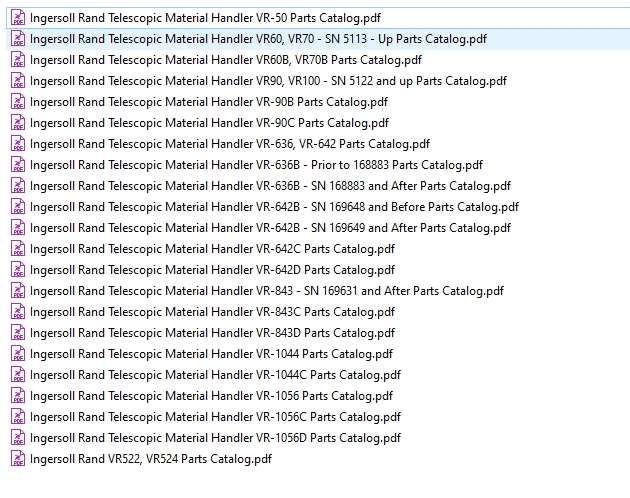
Task: Select file name VR-642B - SN 169648 and Before
Action: point(274,207)
